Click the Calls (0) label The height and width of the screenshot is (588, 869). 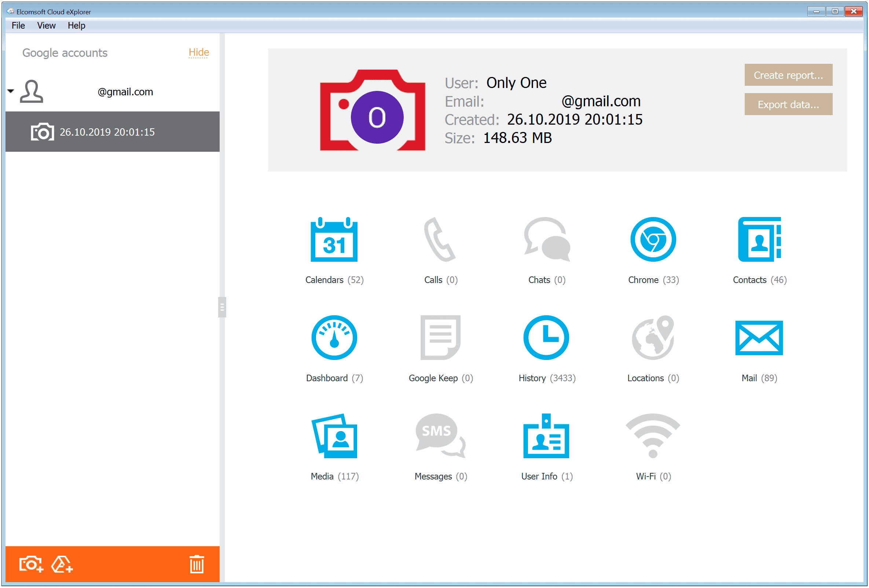[441, 280]
